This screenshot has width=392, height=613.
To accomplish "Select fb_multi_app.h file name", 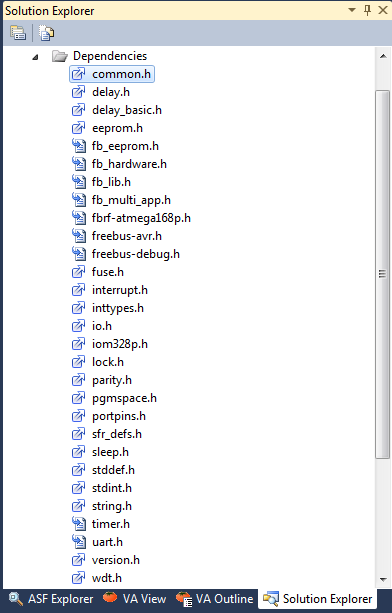I will (x=131, y=200).
